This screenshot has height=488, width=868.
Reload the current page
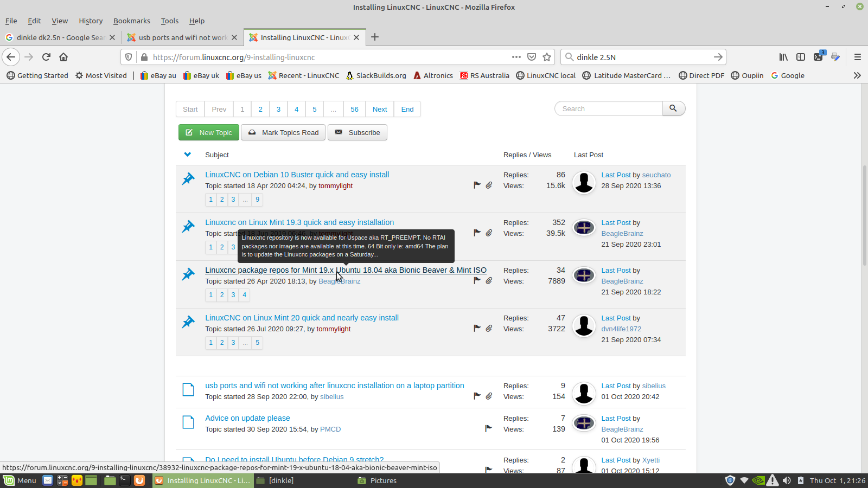pos(47,57)
